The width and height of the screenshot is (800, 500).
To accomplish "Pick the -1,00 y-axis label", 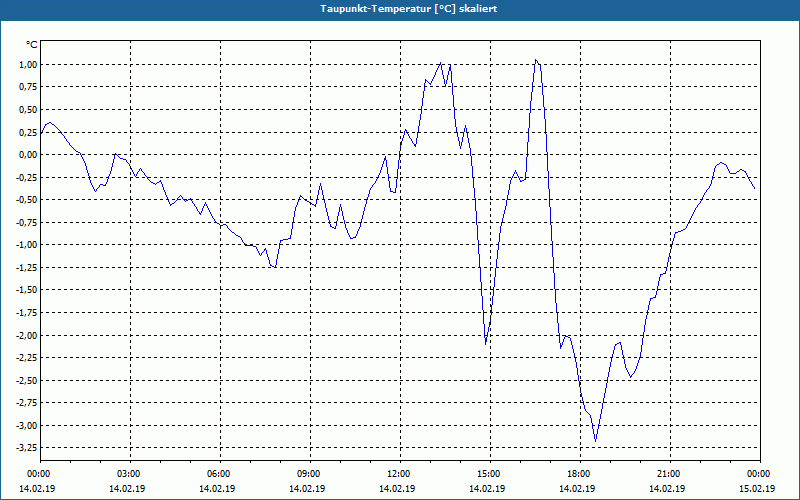I will (x=27, y=245).
